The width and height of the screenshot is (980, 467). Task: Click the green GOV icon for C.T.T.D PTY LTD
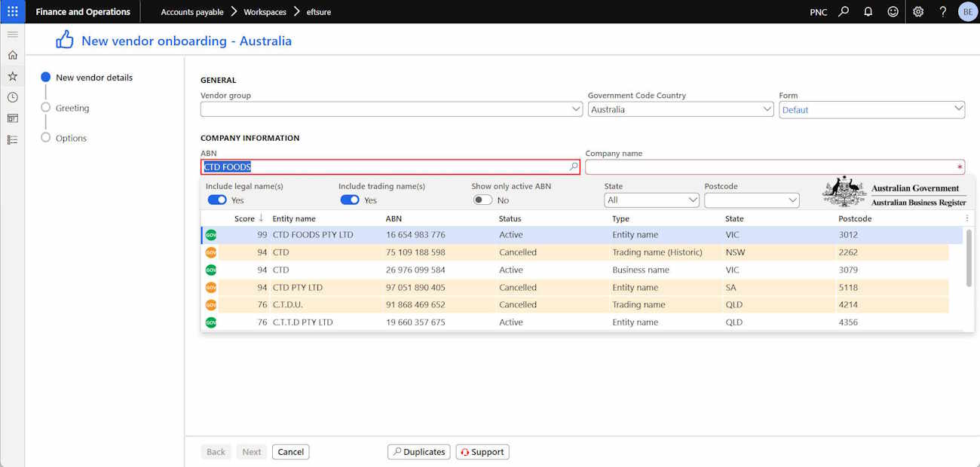pos(211,322)
